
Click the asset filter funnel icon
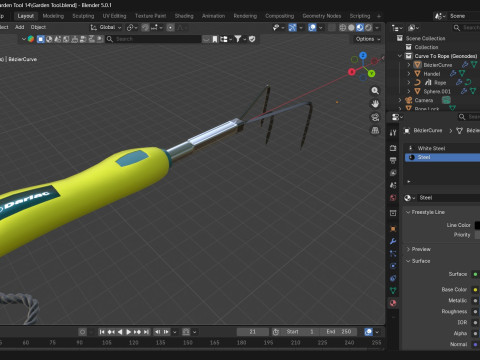(238, 39)
